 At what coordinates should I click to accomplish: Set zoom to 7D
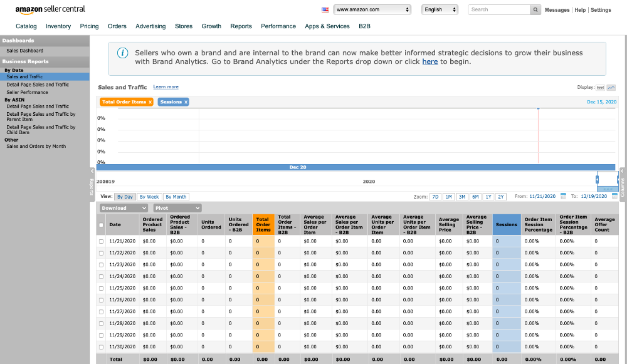436,197
